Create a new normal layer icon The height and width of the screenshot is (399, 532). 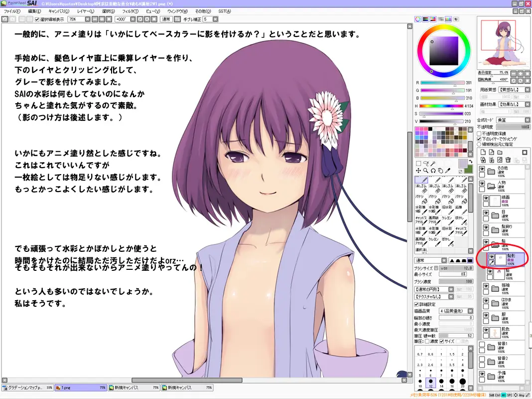click(x=483, y=152)
